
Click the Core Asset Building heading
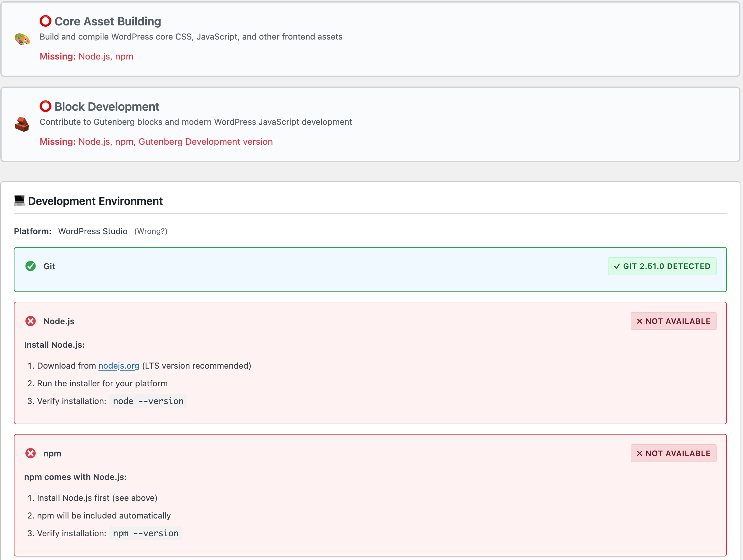pos(108,22)
